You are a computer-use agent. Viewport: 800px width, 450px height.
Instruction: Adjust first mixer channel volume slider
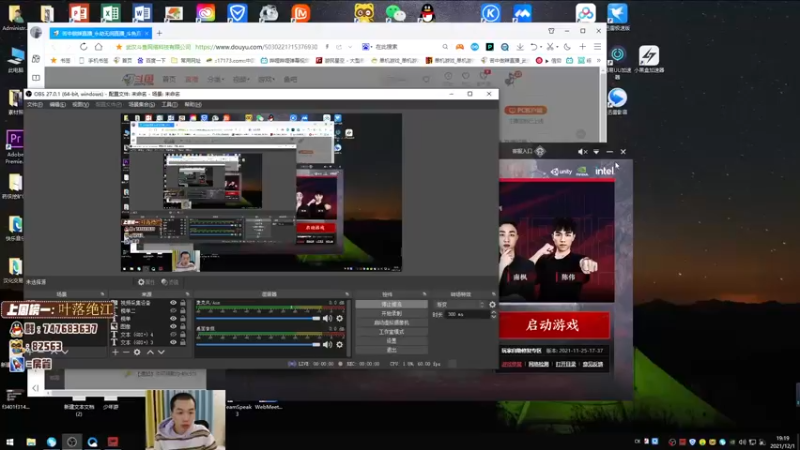pos(258,318)
